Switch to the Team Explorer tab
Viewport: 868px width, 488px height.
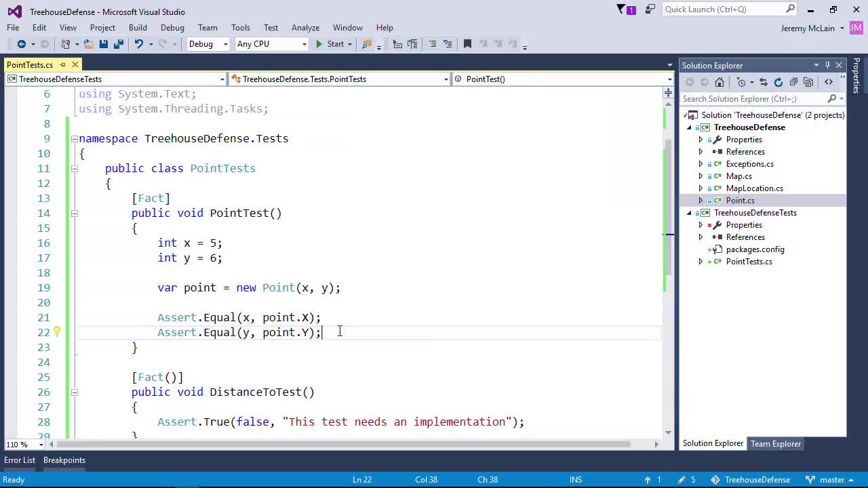coord(775,443)
